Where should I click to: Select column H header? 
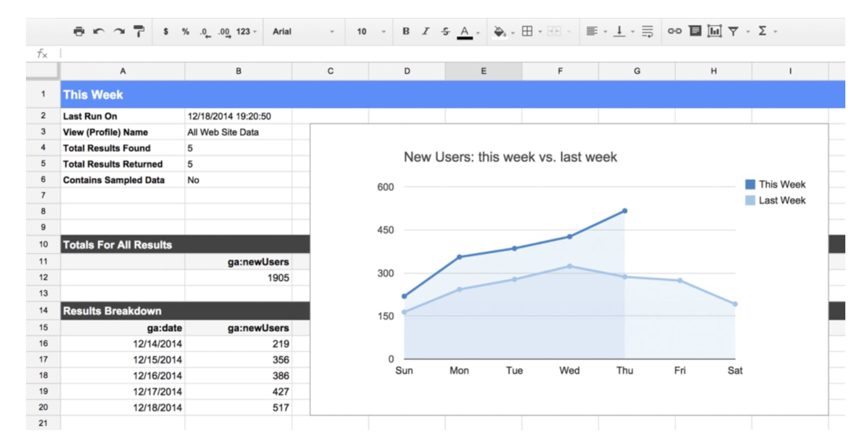coord(713,71)
